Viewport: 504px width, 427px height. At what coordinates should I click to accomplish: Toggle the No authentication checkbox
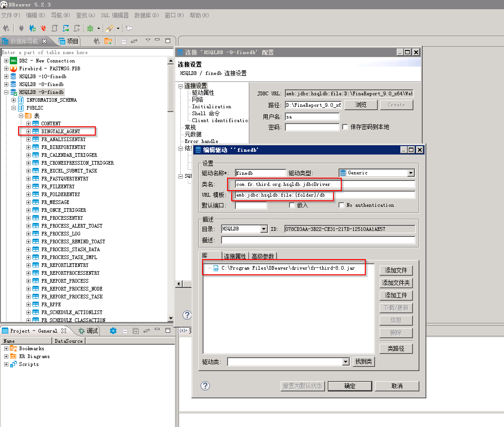(341, 205)
